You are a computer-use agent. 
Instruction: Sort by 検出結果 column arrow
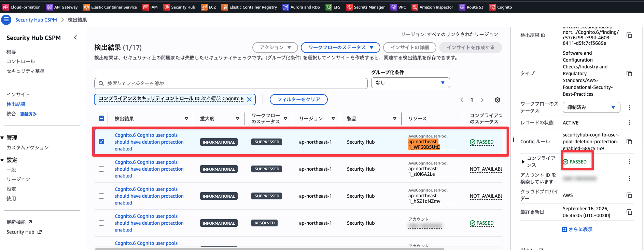point(186,119)
